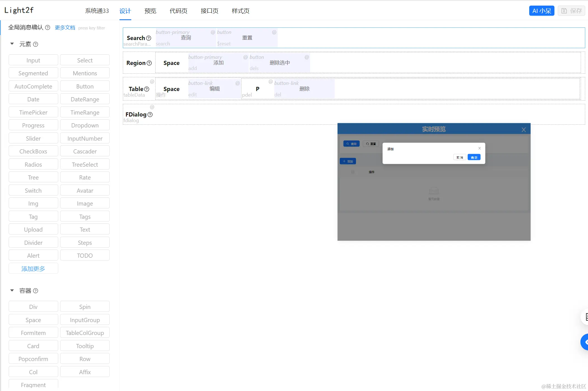The image size is (588, 391).
Task: Pick the Radios element
Action: coord(33,164)
